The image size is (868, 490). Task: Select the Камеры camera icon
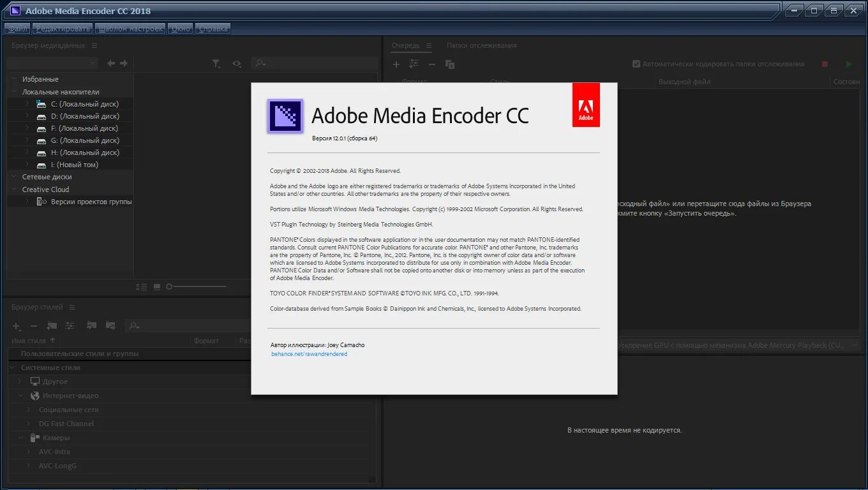coord(35,438)
